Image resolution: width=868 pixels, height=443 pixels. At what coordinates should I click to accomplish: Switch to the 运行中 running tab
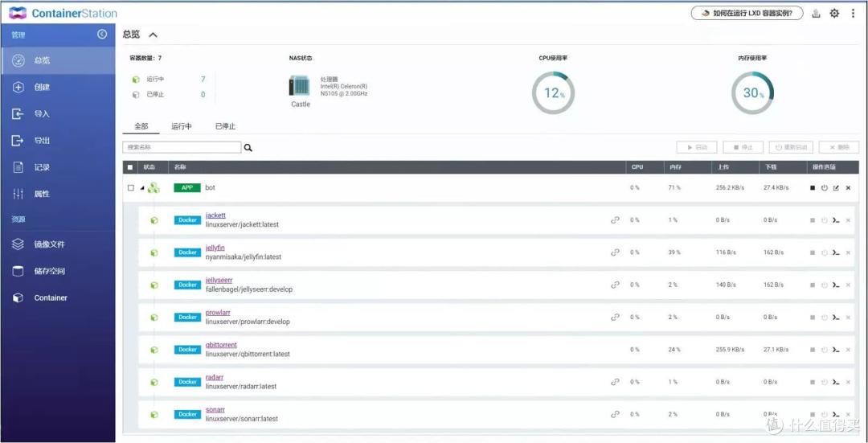[x=182, y=126]
